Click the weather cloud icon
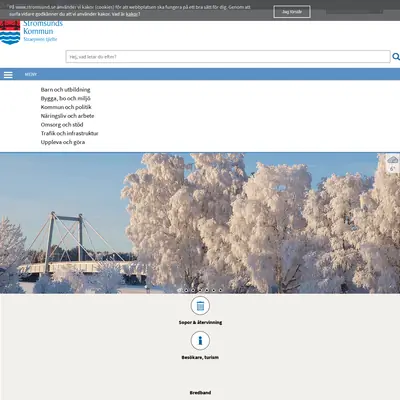Viewport: 400px width, 400px height. click(x=393, y=160)
